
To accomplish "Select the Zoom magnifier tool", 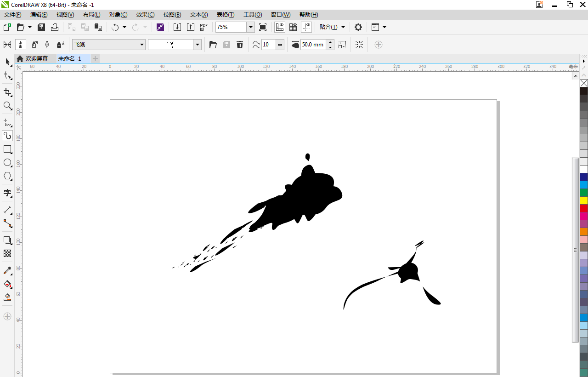I will 7,106.
